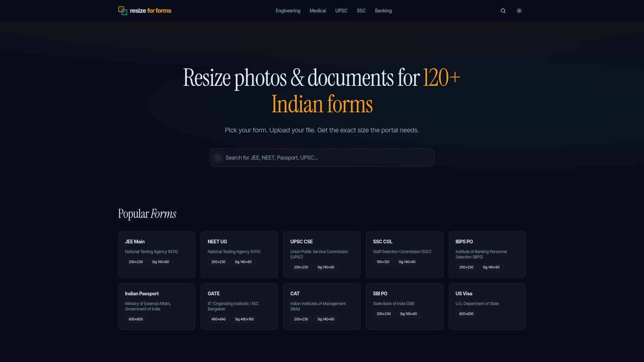Click Sig 140×60 tag on SBI PO card

pyautogui.click(x=409, y=314)
